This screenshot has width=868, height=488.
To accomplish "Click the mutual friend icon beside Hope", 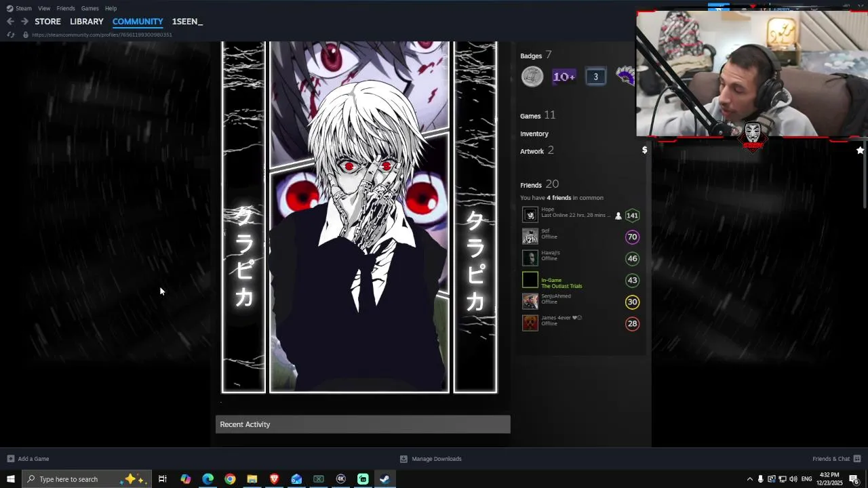I will pos(618,216).
